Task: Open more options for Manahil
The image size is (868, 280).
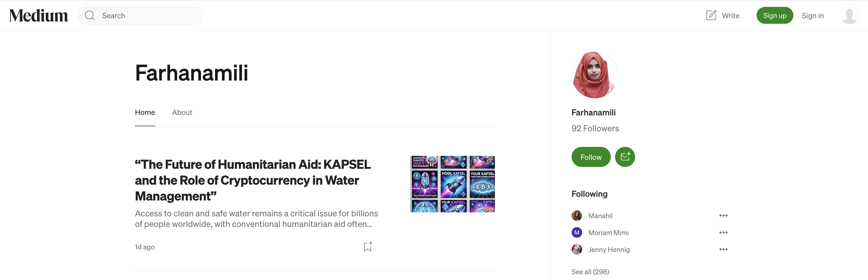Action: pyautogui.click(x=723, y=216)
